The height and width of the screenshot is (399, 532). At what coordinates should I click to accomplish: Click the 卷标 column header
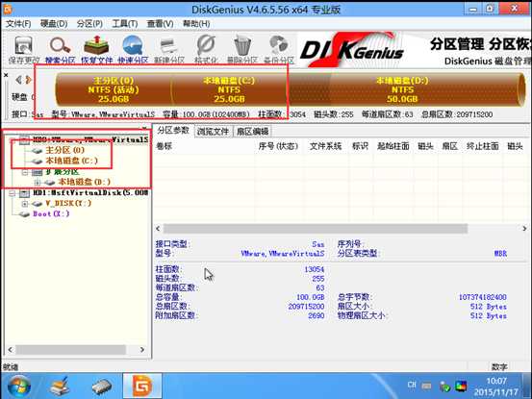(164, 146)
